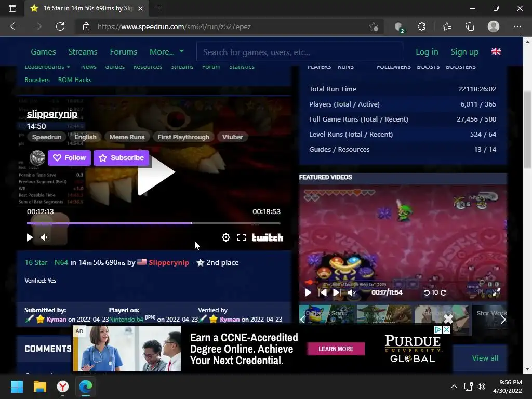Open the 16 Star category link
532x399 pixels.
tap(36, 262)
